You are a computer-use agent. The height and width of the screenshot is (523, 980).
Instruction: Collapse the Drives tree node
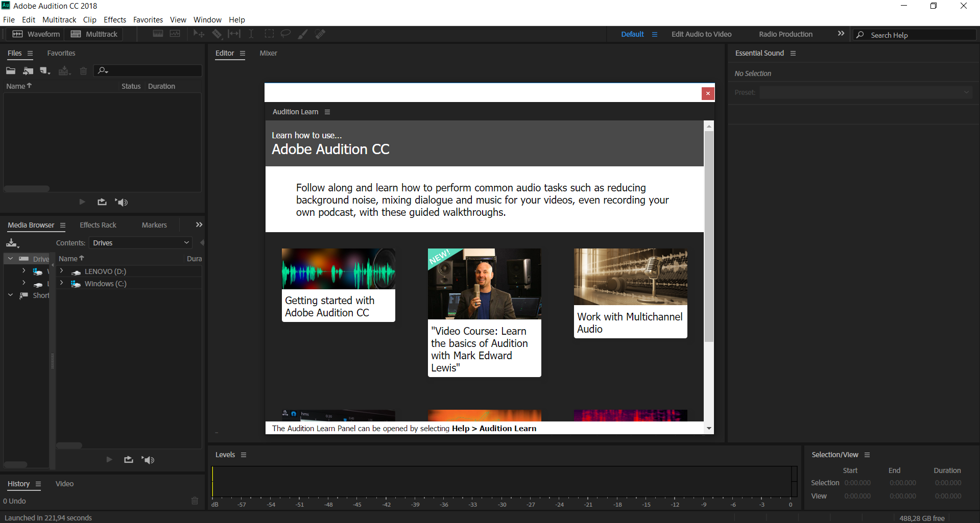coord(10,259)
